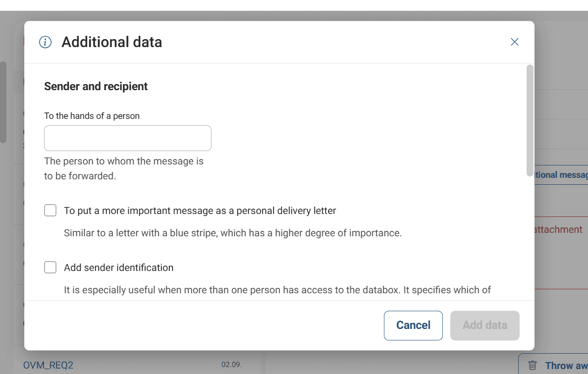Click the partially visible 'additional message' button
The height and width of the screenshot is (374, 588).
pos(560,175)
